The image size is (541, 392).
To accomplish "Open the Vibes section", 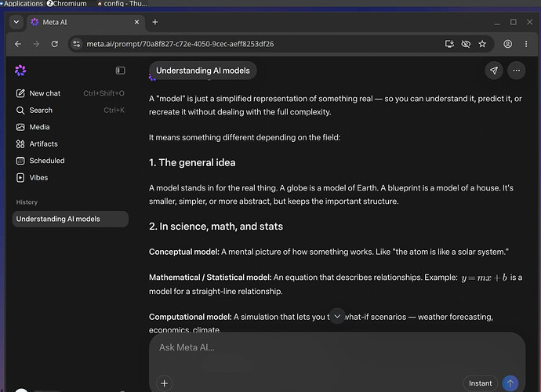I will [70, 178].
